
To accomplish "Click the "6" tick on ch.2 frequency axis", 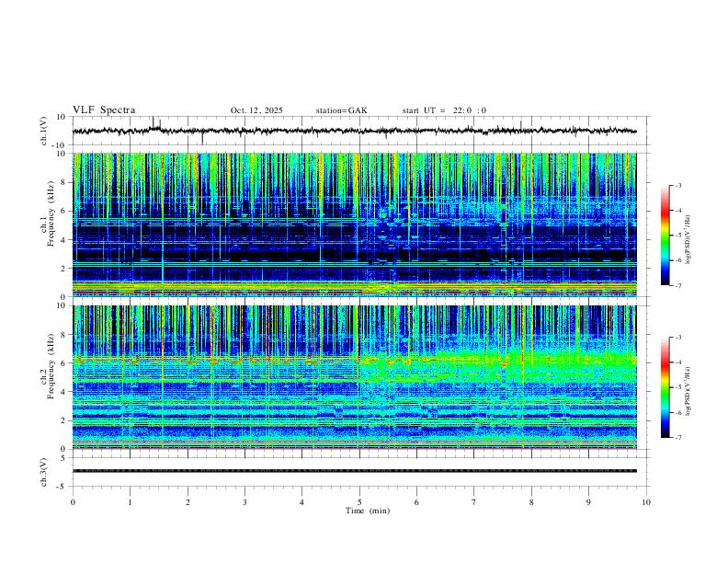I will coord(64,363).
